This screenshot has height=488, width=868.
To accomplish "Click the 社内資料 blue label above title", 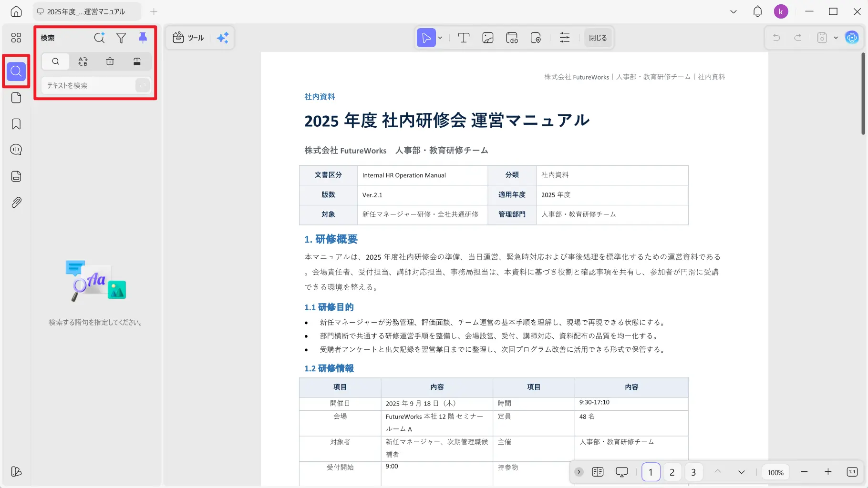I will coord(320,97).
